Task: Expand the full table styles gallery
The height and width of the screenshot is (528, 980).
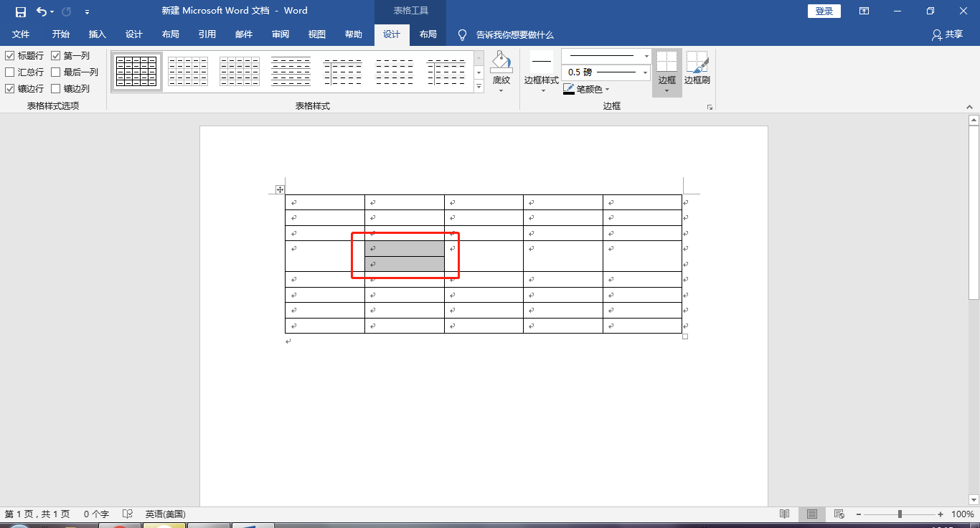Action: [479, 86]
